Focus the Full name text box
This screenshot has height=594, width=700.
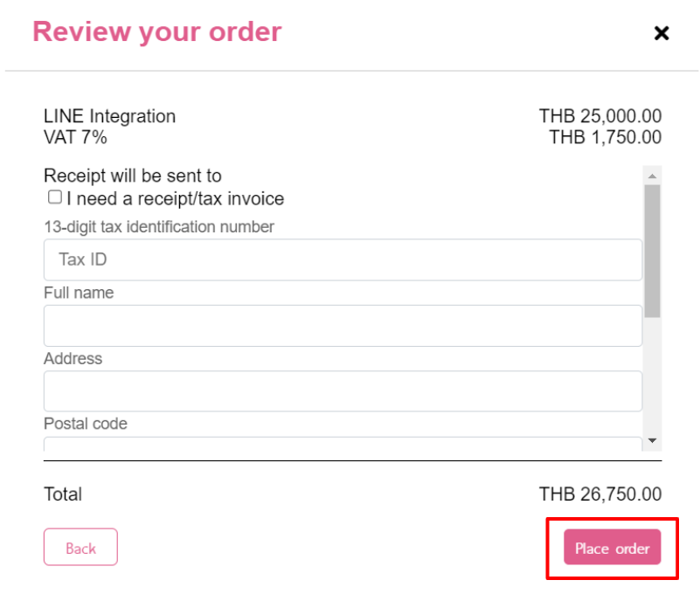click(x=343, y=326)
